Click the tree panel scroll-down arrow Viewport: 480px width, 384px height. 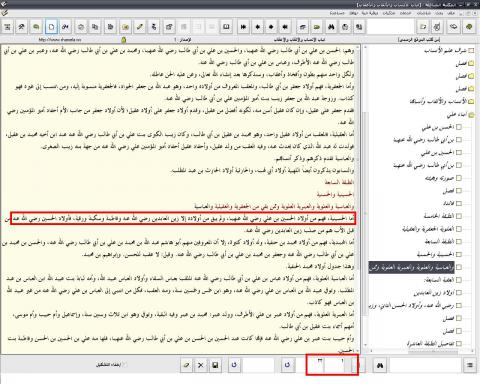point(365,345)
